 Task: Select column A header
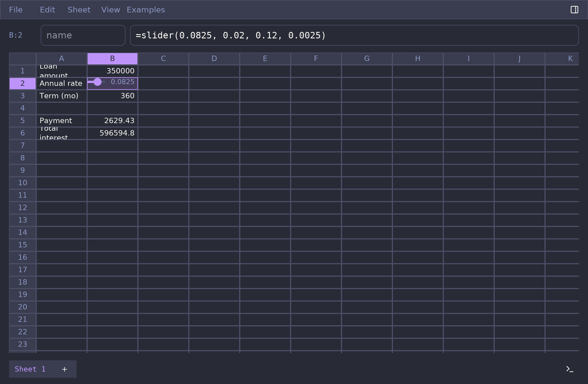click(x=62, y=59)
